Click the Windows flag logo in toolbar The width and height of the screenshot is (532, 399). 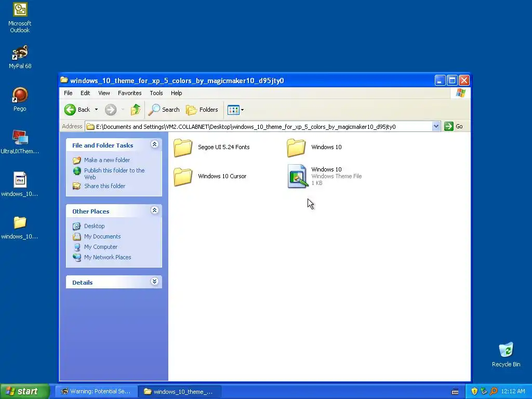point(461,93)
